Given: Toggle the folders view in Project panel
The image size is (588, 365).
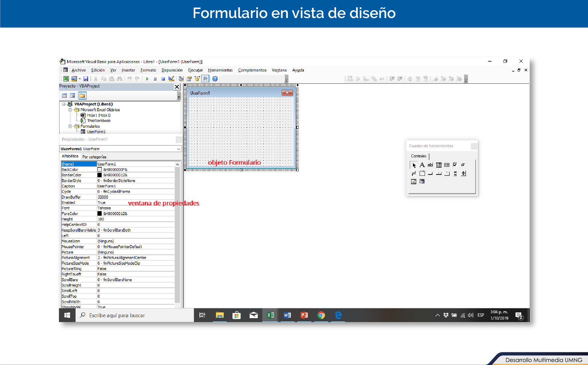Looking at the screenshot, I should [x=82, y=96].
